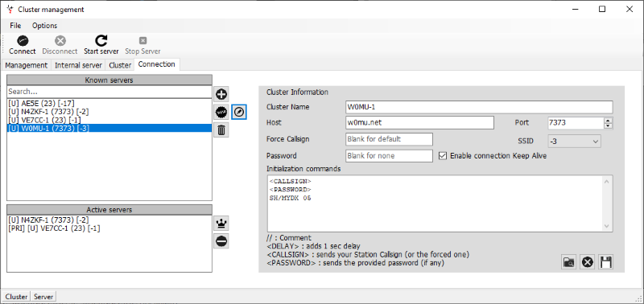Cancel cluster edits with the X icon
Screen dimensions: 644x304
pyautogui.click(x=588, y=262)
